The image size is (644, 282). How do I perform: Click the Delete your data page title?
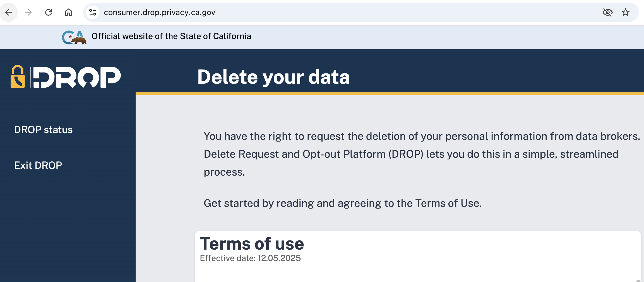[x=273, y=77]
